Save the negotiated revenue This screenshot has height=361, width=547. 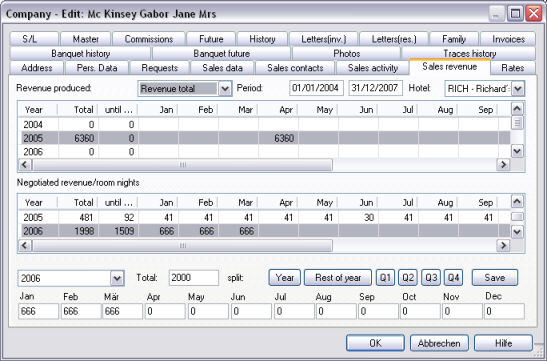495,278
